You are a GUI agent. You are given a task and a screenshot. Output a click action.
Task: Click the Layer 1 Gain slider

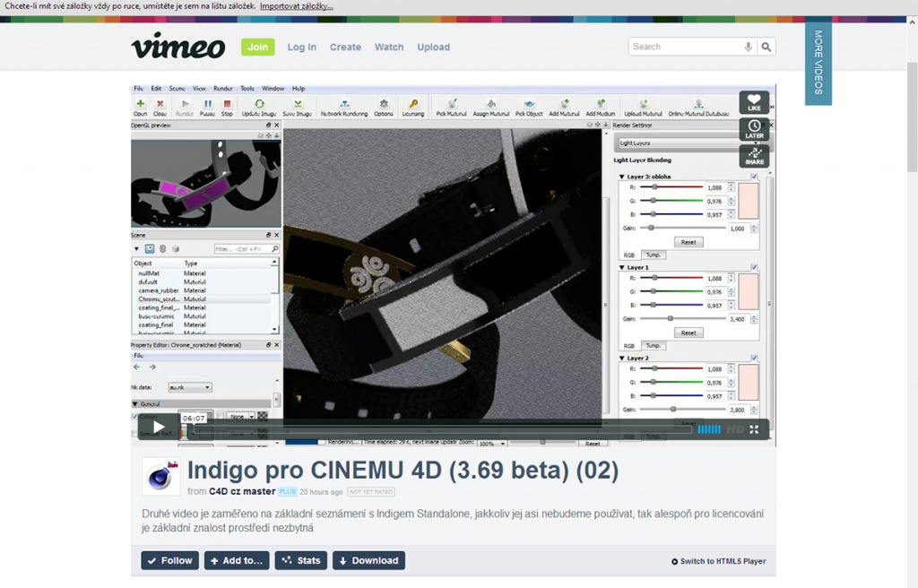point(682,318)
